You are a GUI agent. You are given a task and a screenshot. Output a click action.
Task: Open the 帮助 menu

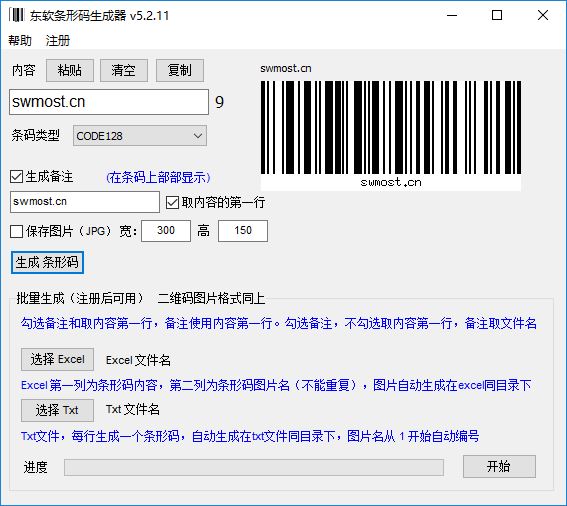tap(20, 40)
